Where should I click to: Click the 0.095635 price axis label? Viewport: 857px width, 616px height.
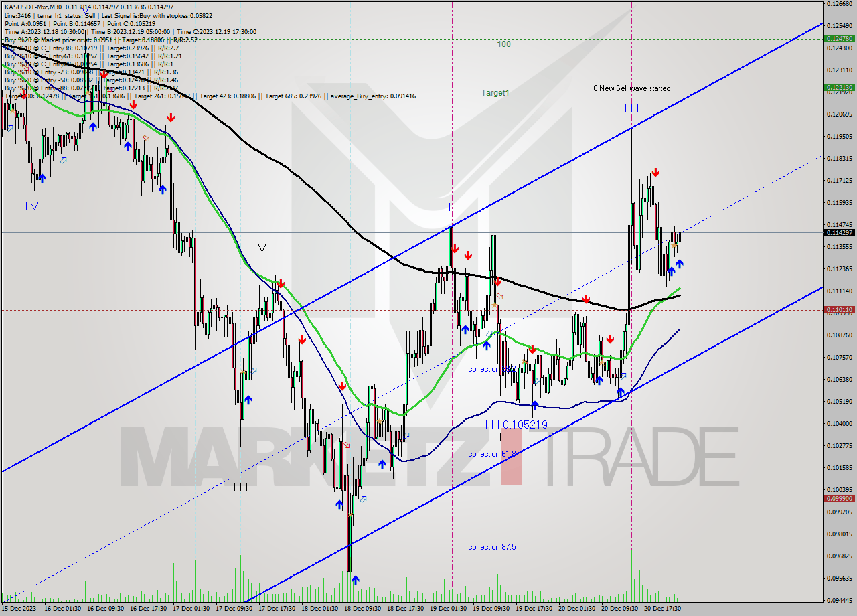click(x=840, y=578)
